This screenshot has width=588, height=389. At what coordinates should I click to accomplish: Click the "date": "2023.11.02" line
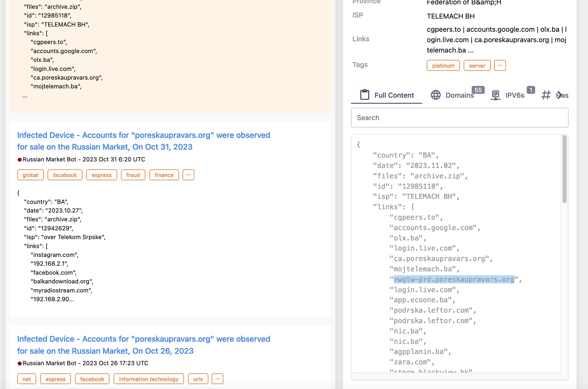click(x=416, y=166)
